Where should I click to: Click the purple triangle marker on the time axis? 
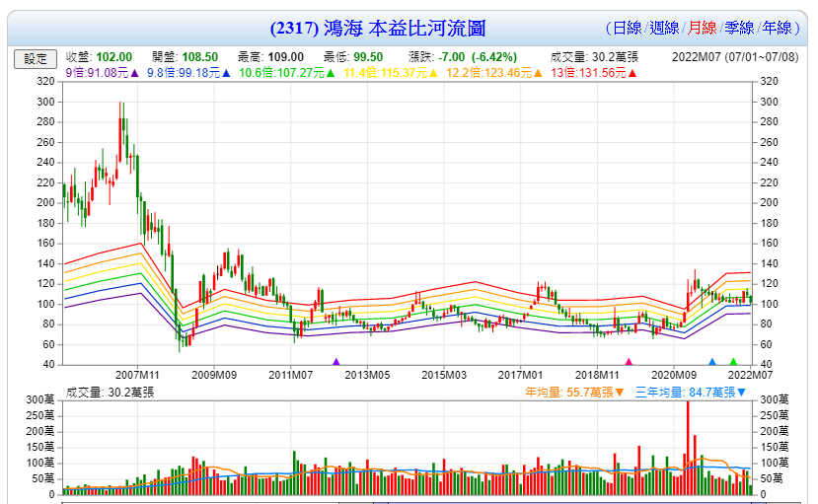(336, 362)
